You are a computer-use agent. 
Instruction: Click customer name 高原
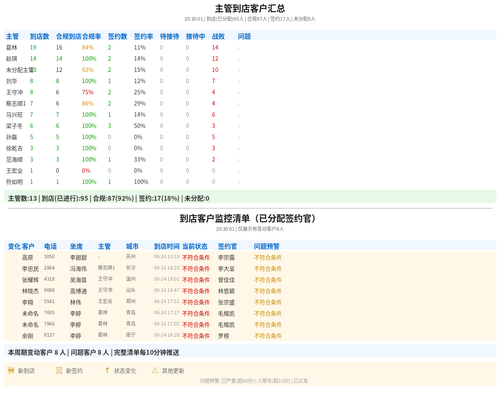coord(28,257)
